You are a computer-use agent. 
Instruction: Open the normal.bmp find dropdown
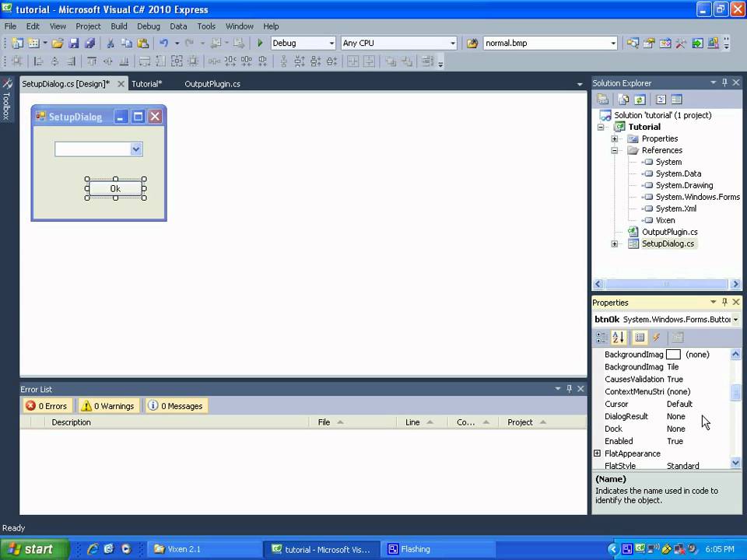click(x=613, y=44)
